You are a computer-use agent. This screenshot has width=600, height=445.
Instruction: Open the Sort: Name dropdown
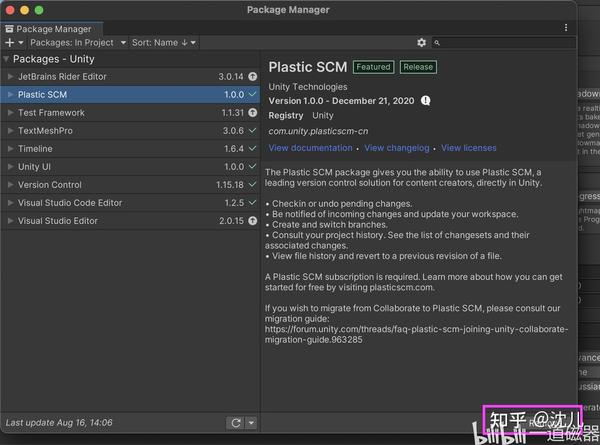coord(164,42)
